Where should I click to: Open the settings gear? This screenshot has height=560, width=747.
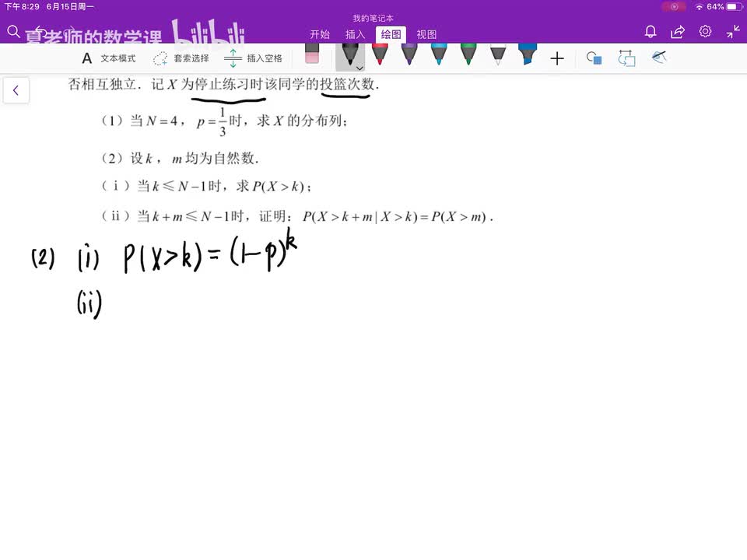705,31
